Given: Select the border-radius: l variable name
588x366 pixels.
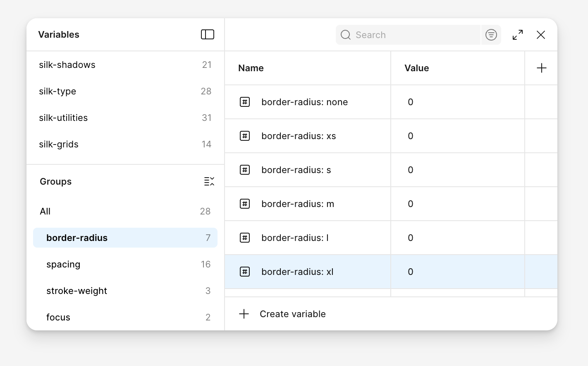Looking at the screenshot, I should 295,238.
